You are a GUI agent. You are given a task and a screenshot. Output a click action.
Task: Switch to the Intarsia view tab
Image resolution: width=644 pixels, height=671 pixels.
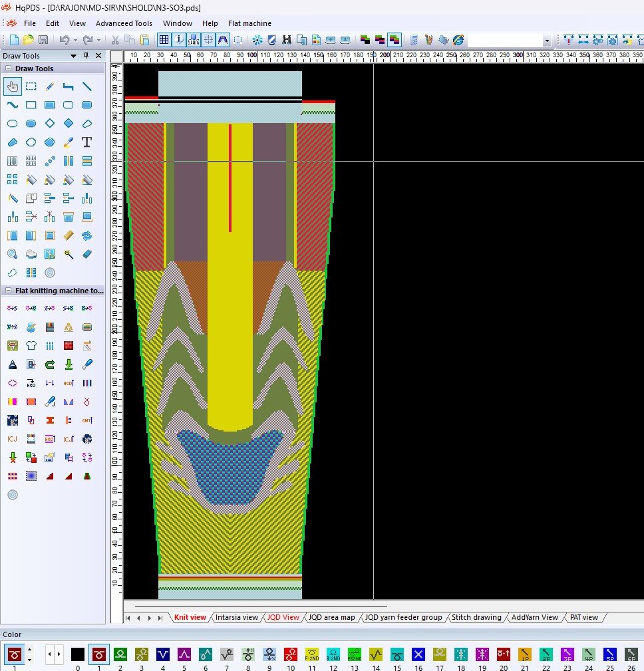click(236, 618)
